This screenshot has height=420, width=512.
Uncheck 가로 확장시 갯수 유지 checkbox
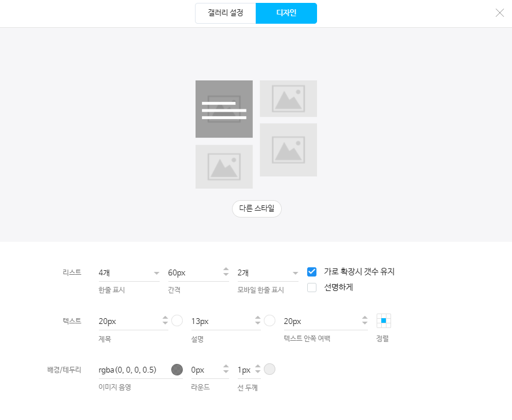(x=312, y=272)
